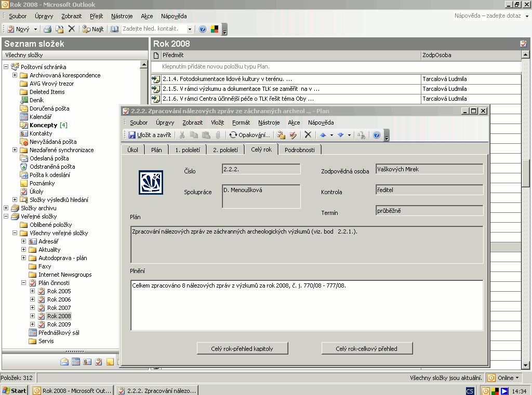Viewport: 532px width, 395px height.
Task: Open the Nový button dropdown arrow
Action: [35, 29]
